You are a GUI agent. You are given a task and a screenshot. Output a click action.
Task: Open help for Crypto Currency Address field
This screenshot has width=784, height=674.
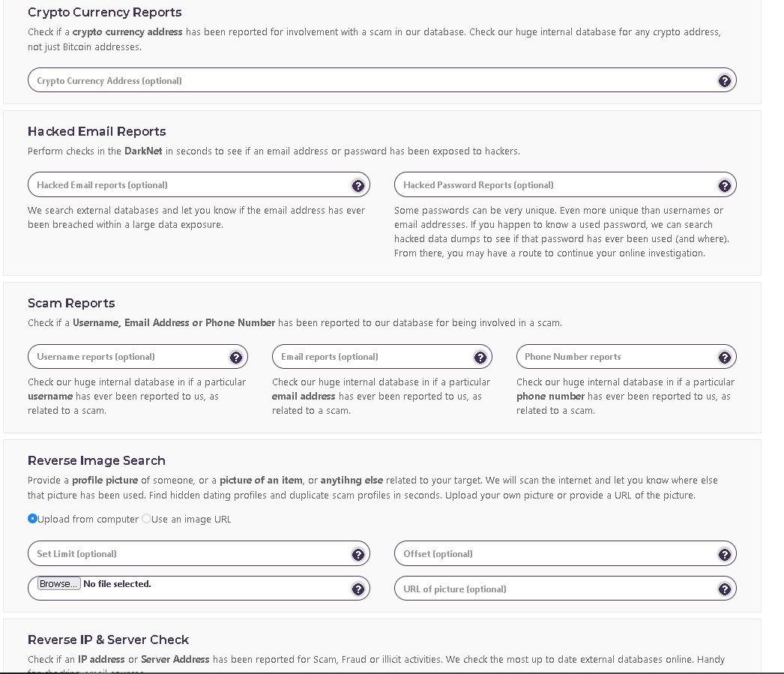click(725, 80)
